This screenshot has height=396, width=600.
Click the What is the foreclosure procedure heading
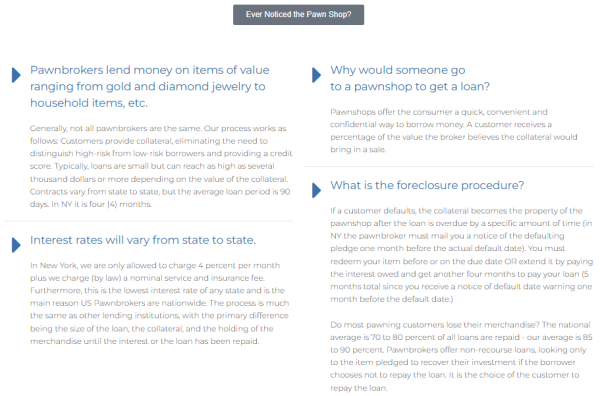click(427, 185)
